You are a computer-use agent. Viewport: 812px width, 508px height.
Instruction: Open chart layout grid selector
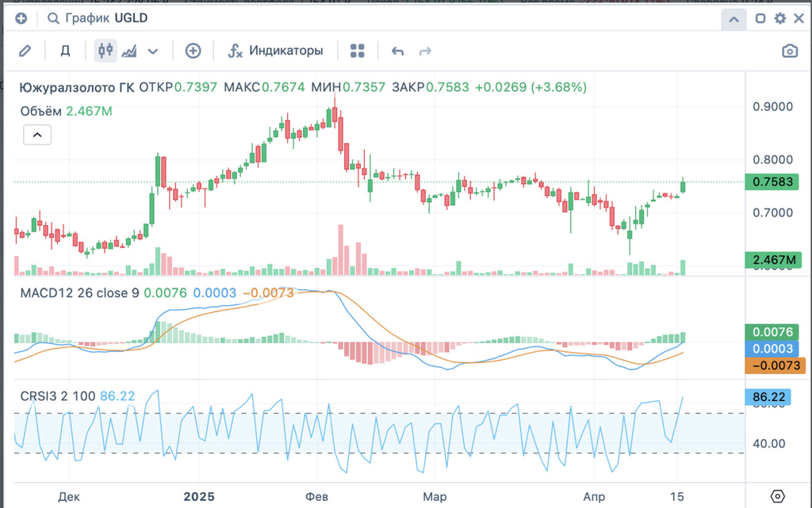point(357,51)
